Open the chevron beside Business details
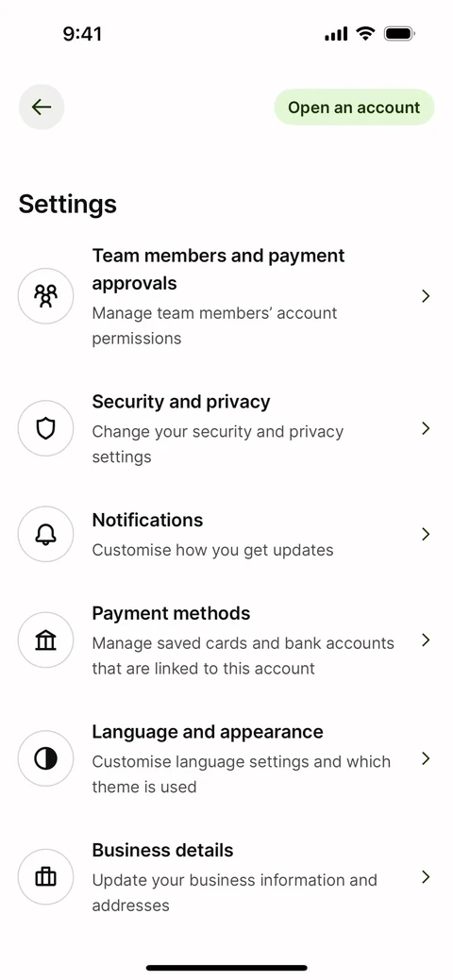The width and height of the screenshot is (453, 980). [426, 877]
